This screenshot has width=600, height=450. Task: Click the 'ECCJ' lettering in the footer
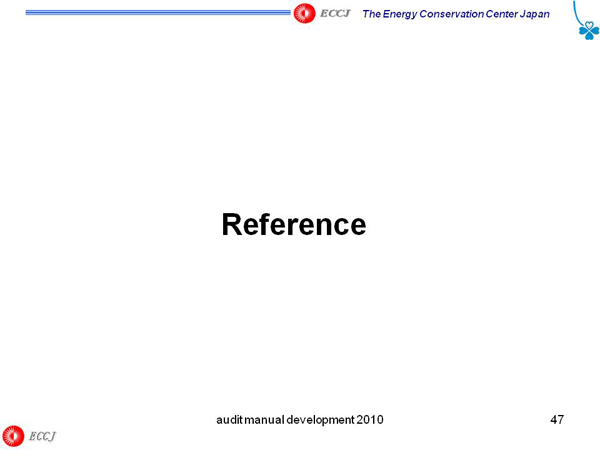[42, 436]
